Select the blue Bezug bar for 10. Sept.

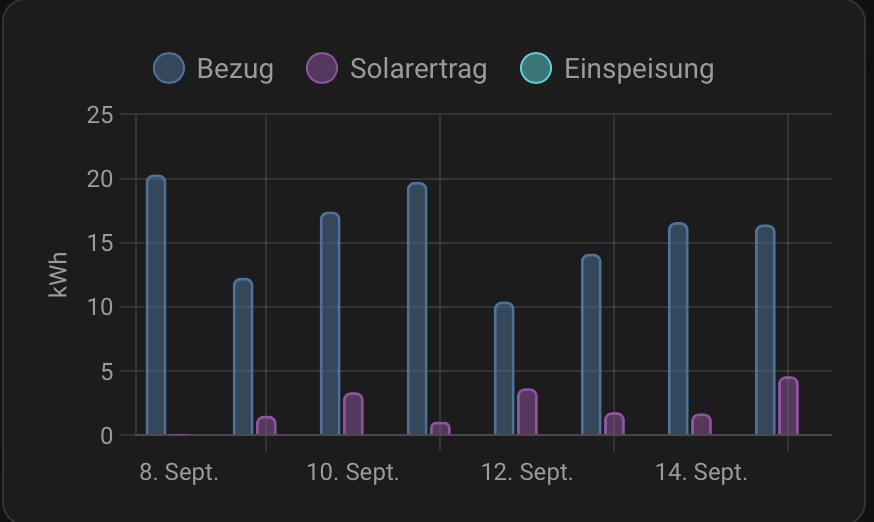pos(330,324)
